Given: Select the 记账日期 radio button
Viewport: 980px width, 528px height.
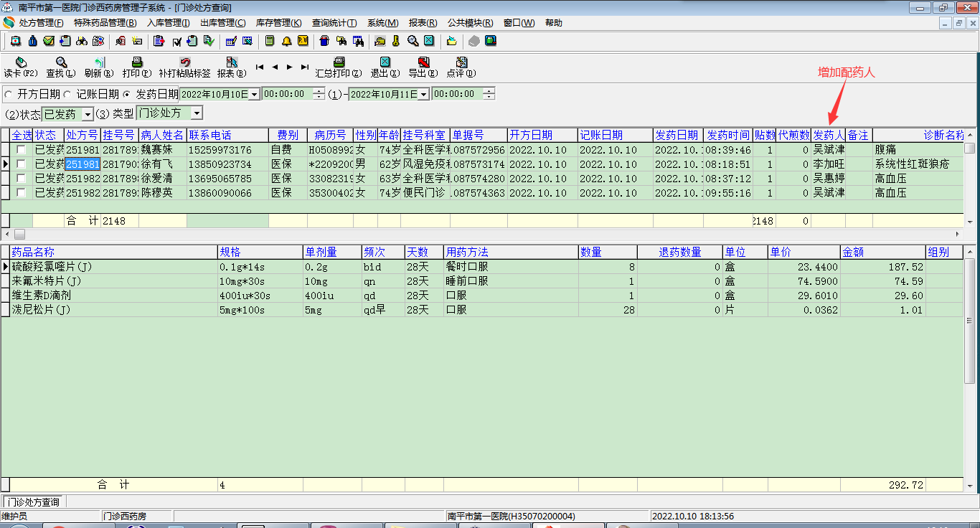Looking at the screenshot, I should click(67, 94).
